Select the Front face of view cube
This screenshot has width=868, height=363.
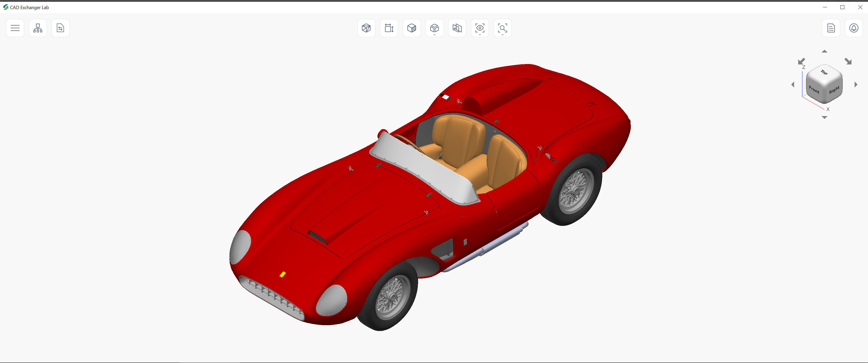814,89
